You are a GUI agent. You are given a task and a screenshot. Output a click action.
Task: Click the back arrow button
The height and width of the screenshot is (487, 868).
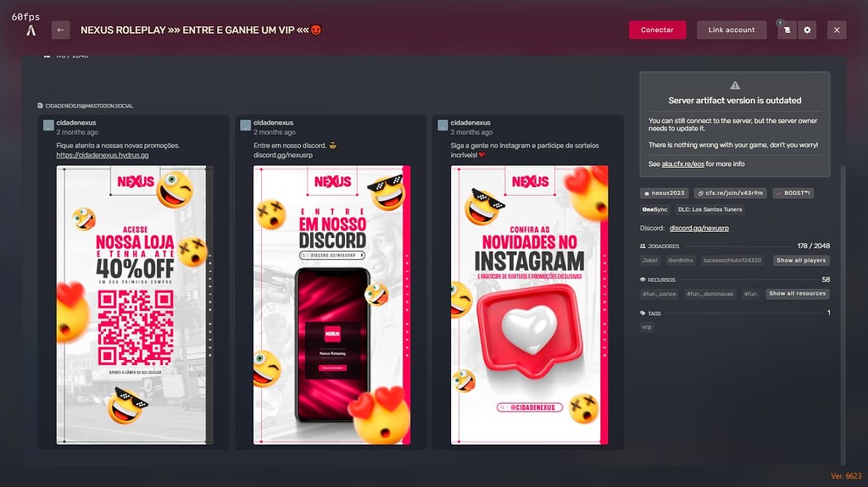pyautogui.click(x=60, y=30)
